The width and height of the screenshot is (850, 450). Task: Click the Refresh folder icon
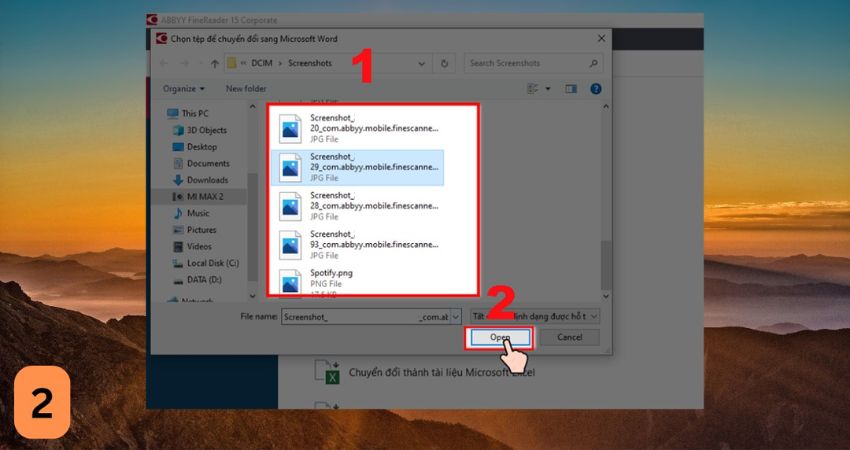pyautogui.click(x=444, y=63)
